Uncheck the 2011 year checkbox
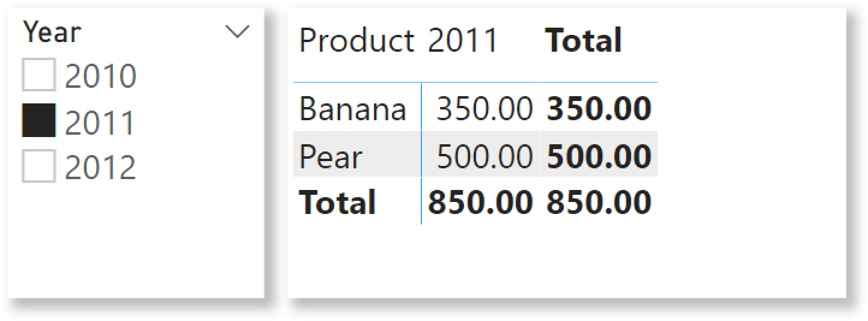Image resolution: width=868 pixels, height=321 pixels. (x=38, y=120)
